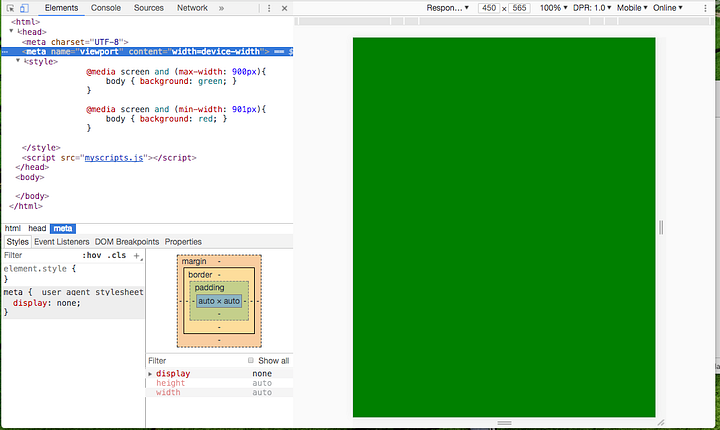Screen dimensions: 720x430
Task: Open the Sources tab
Action: (149, 8)
